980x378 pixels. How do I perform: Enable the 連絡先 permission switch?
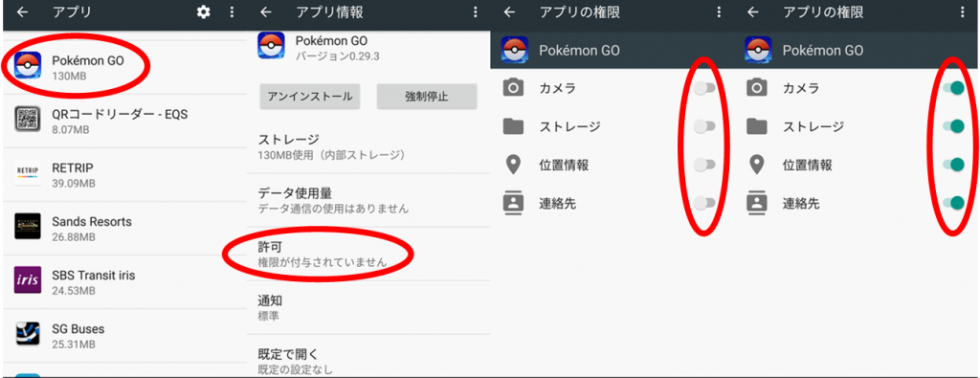point(704,203)
